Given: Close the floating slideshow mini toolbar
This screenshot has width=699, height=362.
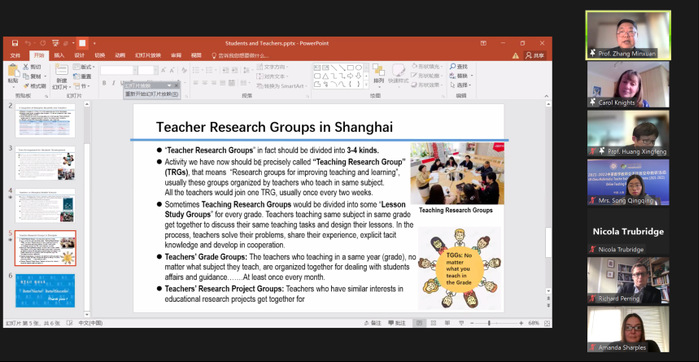Looking at the screenshot, I should [x=177, y=85].
